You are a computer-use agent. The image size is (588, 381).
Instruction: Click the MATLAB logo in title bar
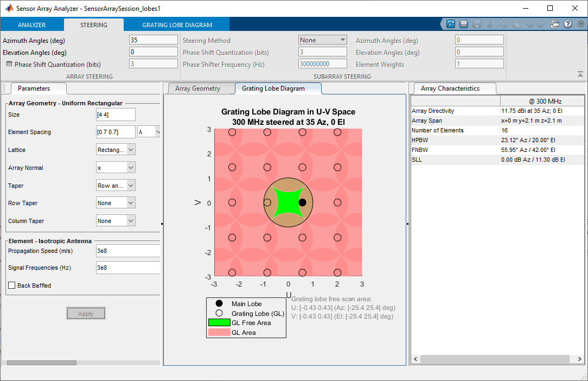pyautogui.click(x=9, y=8)
